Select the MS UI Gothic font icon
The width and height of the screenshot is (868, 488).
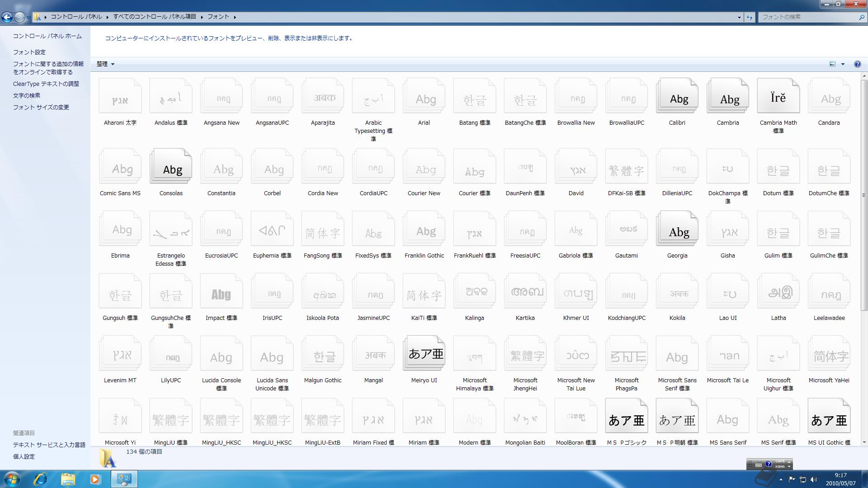(x=829, y=416)
